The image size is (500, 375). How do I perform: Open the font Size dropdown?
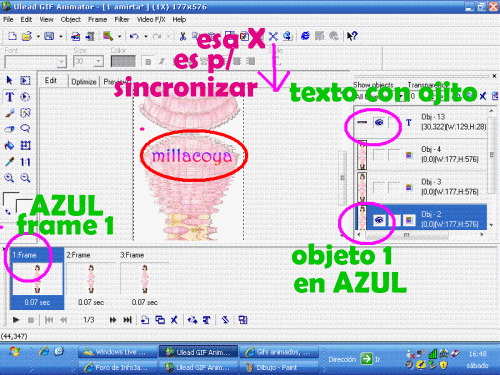(x=98, y=62)
